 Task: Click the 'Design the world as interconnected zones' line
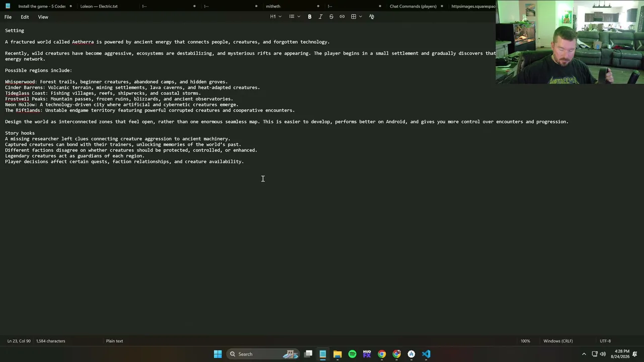point(287,122)
